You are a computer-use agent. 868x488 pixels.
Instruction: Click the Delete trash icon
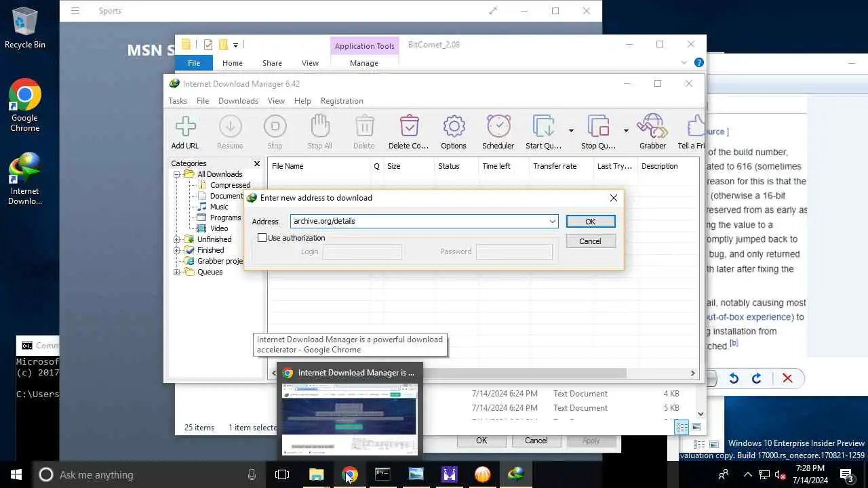(364, 132)
